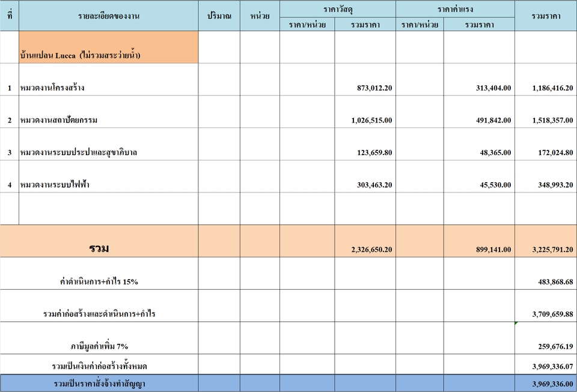
Task: Select the row total 172,024.80
Action: (555, 152)
